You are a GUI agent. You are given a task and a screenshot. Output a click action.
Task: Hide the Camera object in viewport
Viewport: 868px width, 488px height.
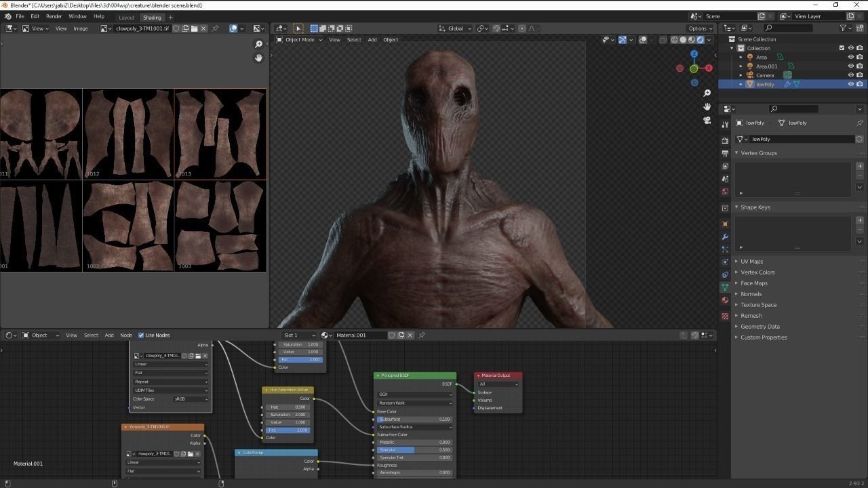pyautogui.click(x=850, y=75)
